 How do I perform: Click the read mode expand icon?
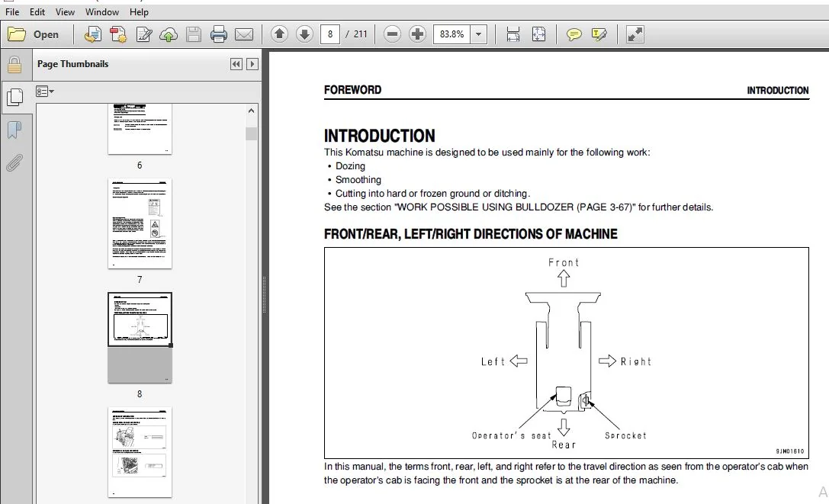635,34
